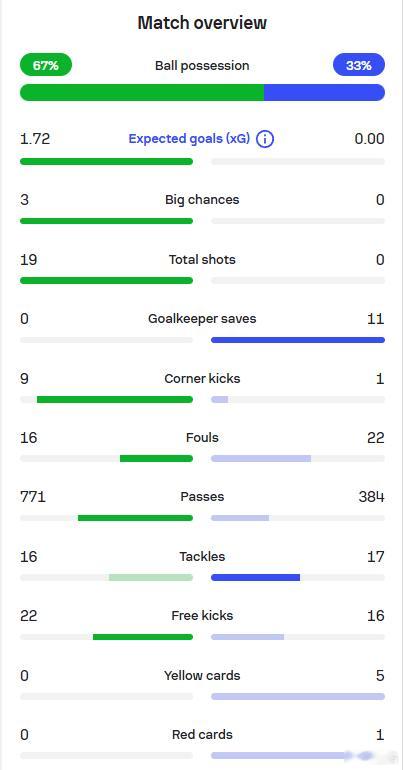Select the Free kicks label
The width and height of the screenshot is (403, 770).
point(202,615)
